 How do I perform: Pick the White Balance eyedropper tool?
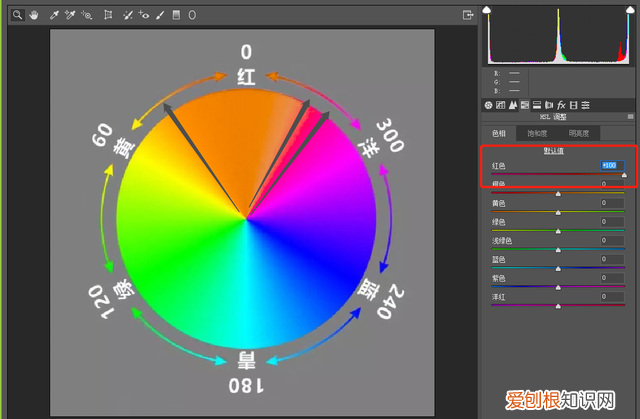coord(55,15)
